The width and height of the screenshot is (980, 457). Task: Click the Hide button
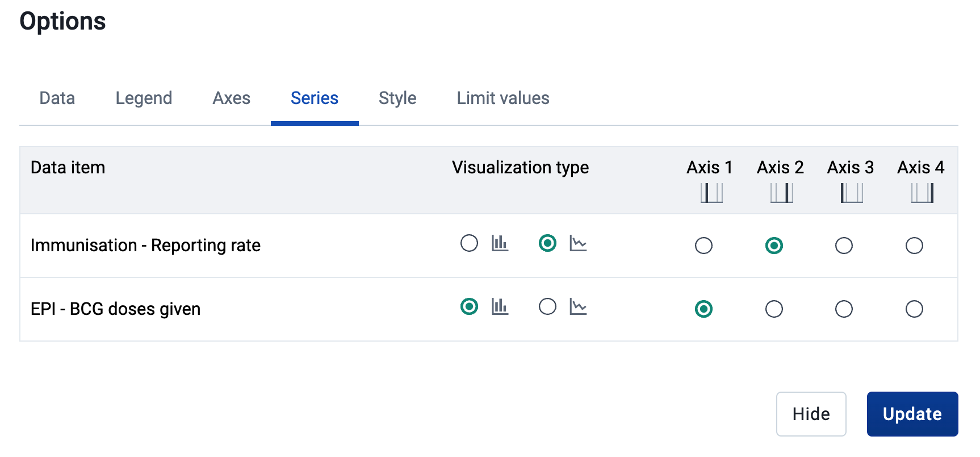pyautogui.click(x=811, y=414)
